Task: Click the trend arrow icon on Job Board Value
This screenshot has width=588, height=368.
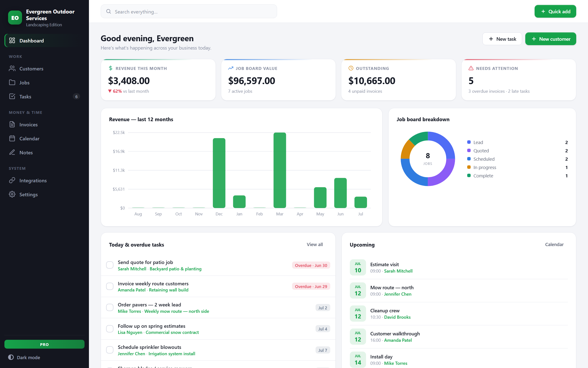Action: (231, 68)
